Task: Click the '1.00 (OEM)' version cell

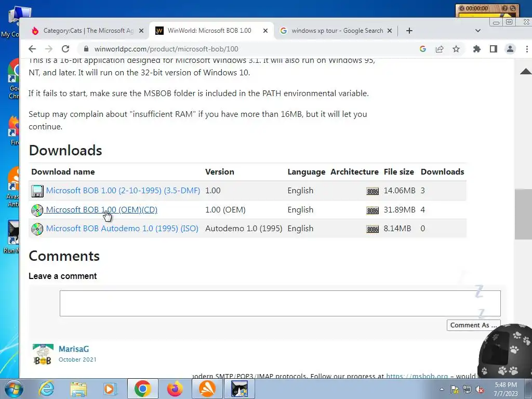Action: click(x=225, y=210)
